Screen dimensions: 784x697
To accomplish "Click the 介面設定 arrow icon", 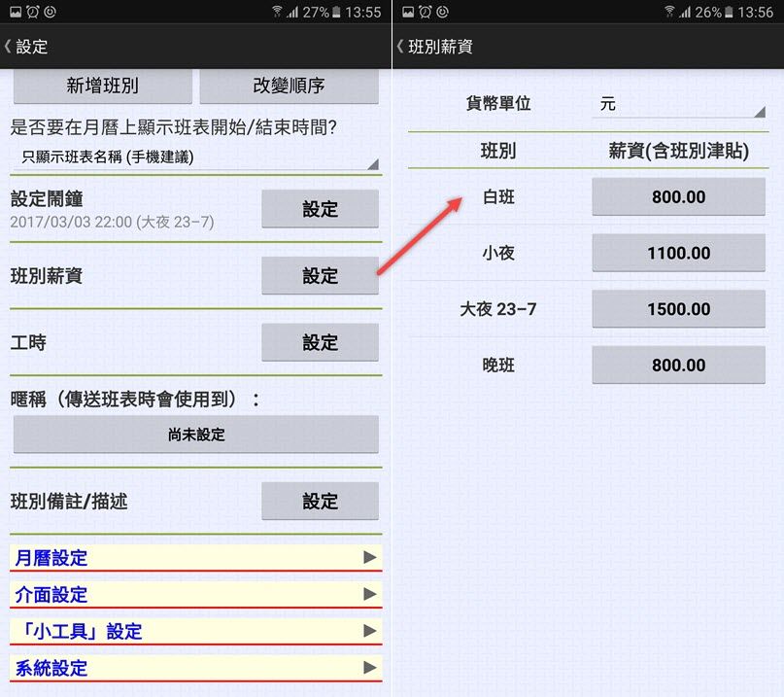I will pos(370,594).
